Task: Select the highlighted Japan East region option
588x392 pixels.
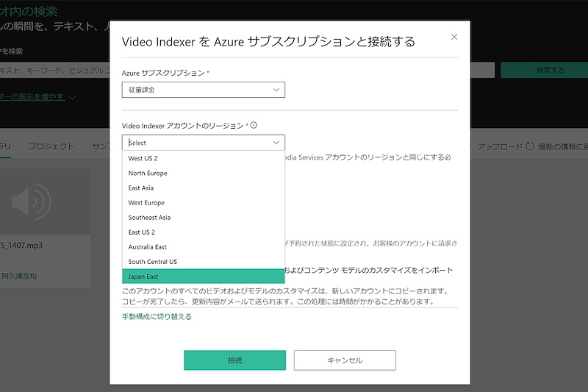Action: [x=204, y=276]
